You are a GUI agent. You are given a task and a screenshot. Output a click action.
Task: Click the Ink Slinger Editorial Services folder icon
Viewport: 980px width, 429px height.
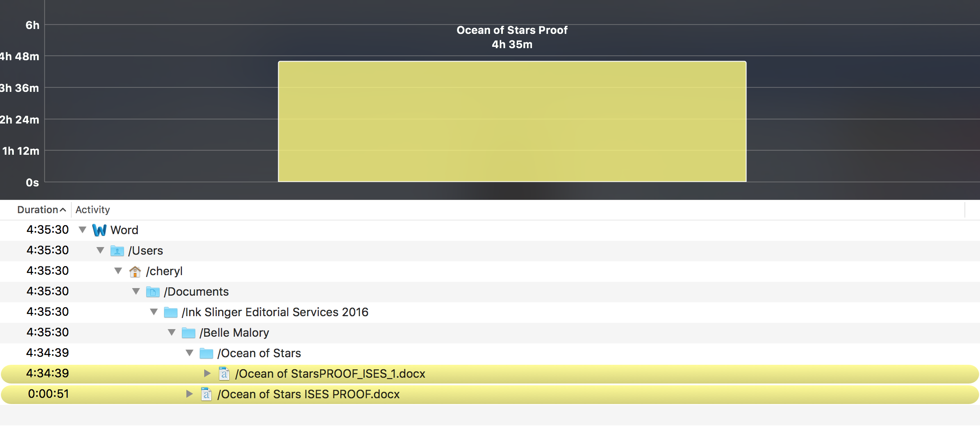coord(170,312)
